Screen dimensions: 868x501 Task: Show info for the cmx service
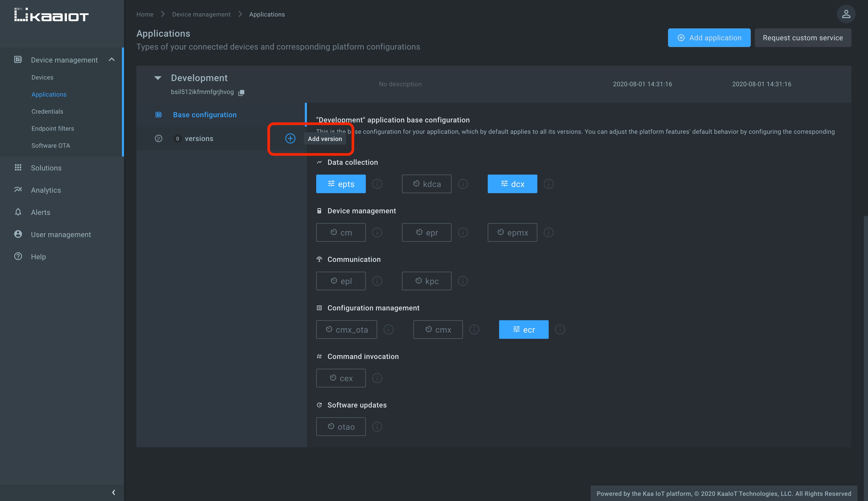tap(474, 329)
